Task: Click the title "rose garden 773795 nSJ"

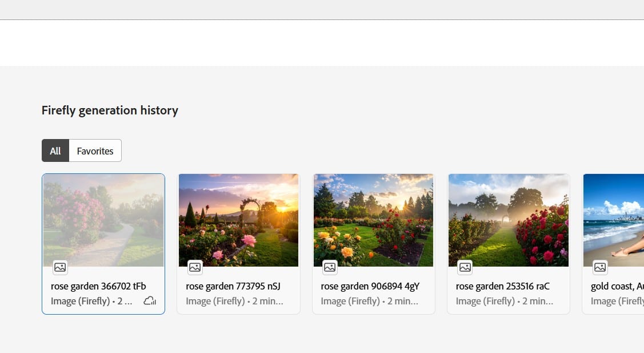Action: (233, 286)
